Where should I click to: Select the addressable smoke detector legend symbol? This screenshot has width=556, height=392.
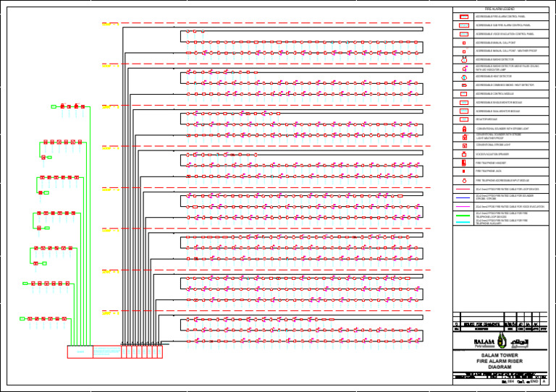(x=464, y=60)
